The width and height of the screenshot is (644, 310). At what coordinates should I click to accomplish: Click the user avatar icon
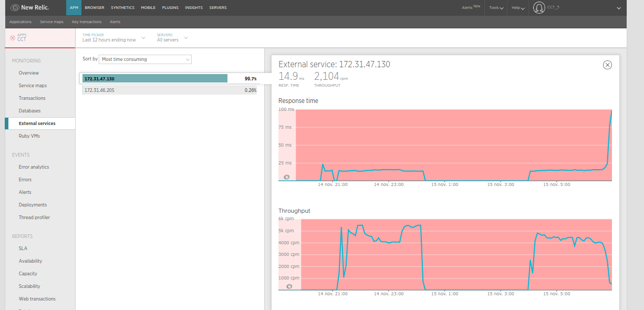tap(539, 8)
